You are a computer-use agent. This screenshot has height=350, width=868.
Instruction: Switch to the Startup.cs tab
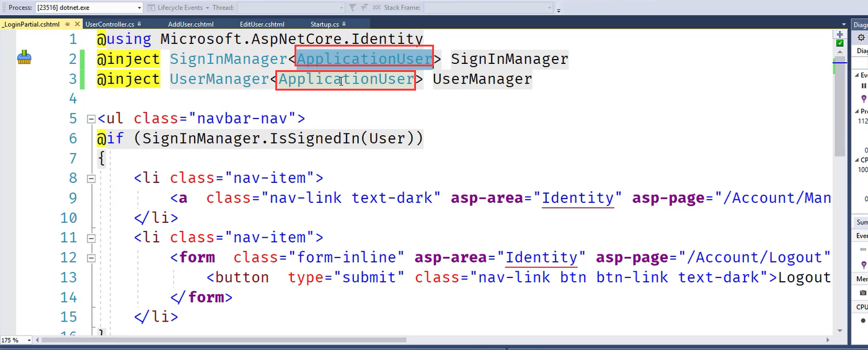pos(324,24)
